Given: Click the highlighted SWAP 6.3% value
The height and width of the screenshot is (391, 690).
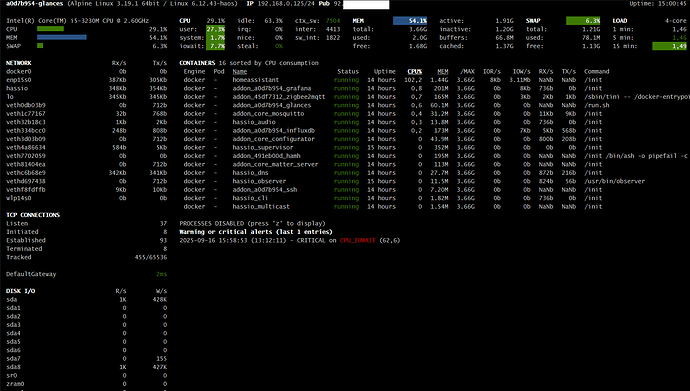Looking at the screenshot, I should (x=583, y=21).
